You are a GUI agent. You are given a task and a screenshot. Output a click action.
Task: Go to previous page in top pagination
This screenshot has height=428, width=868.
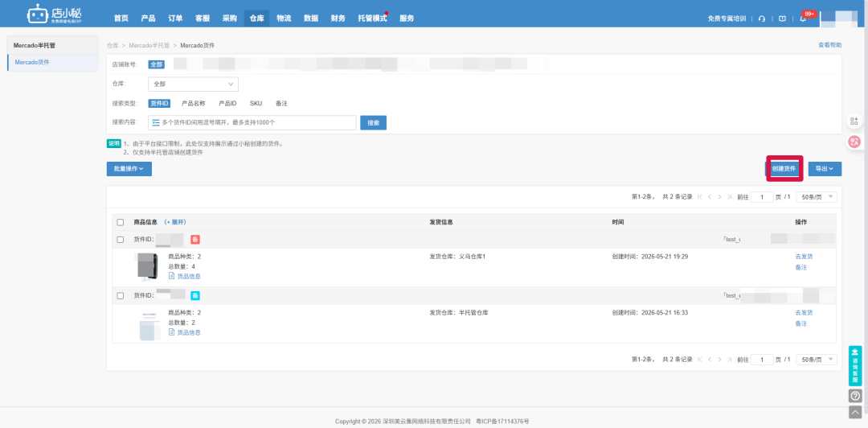pos(710,197)
